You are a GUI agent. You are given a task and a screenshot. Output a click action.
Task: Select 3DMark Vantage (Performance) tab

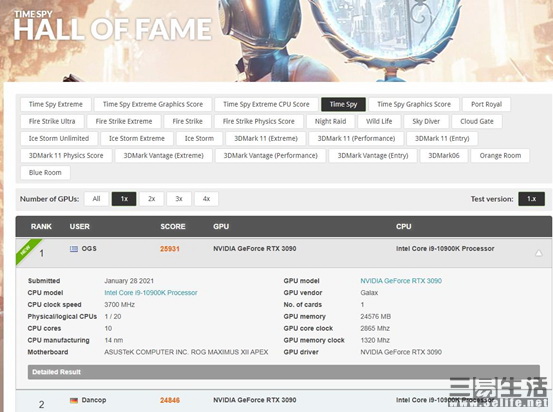click(271, 156)
